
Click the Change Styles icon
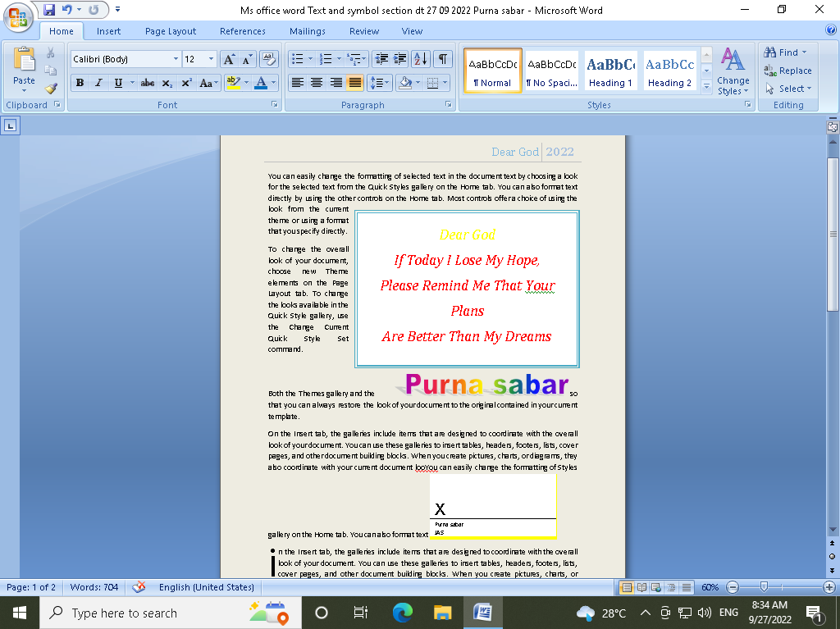click(732, 71)
